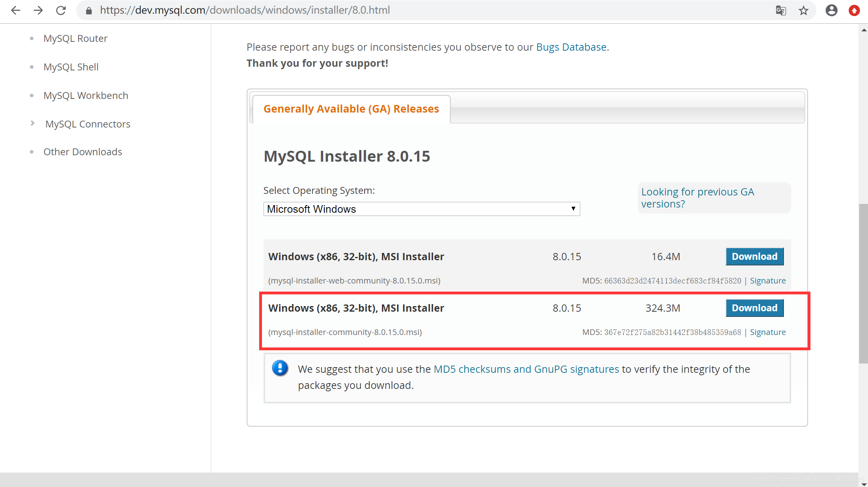Image resolution: width=868 pixels, height=487 pixels.
Task: Click mysql-installer-community-8.0.15.0.msi filename
Action: click(x=345, y=332)
